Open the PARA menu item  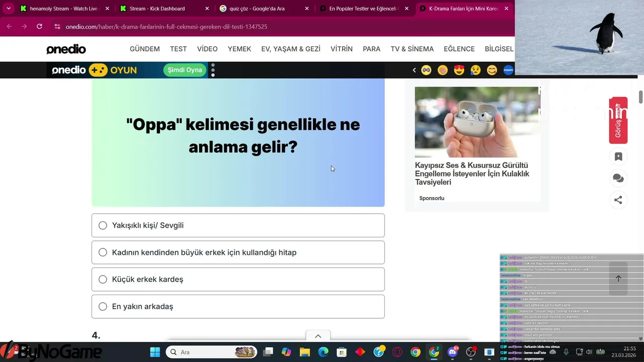click(372, 49)
